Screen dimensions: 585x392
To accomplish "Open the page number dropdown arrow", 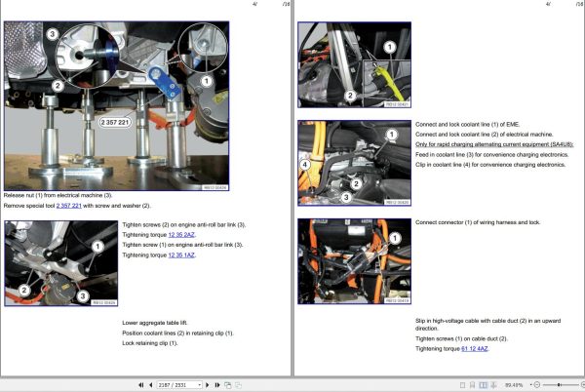I will (x=200, y=385).
